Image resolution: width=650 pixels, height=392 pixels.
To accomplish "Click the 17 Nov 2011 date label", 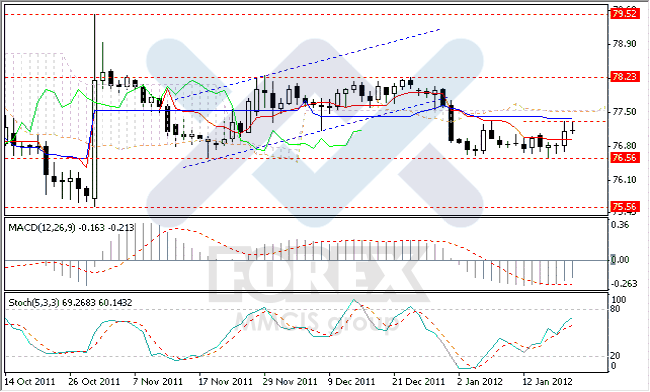I will (x=226, y=382).
